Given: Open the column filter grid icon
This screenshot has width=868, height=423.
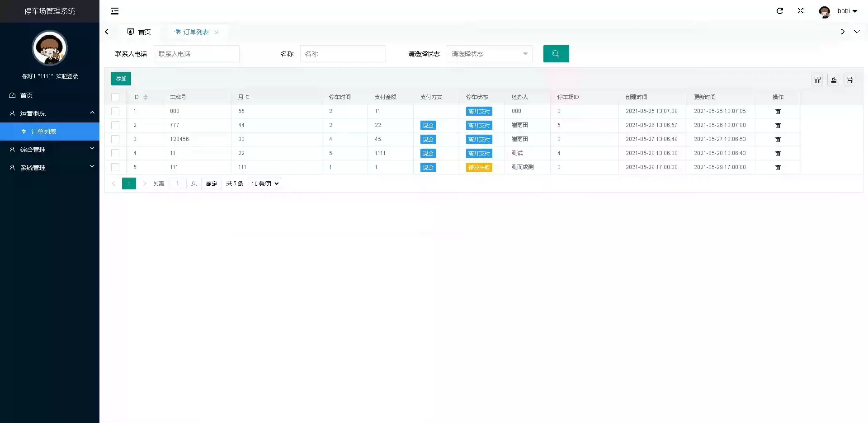Looking at the screenshot, I should 817,80.
